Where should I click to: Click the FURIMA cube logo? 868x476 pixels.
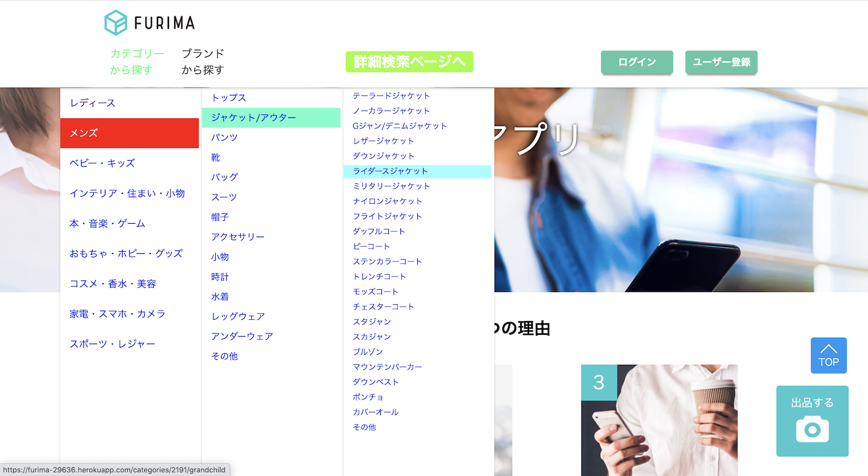(116, 23)
